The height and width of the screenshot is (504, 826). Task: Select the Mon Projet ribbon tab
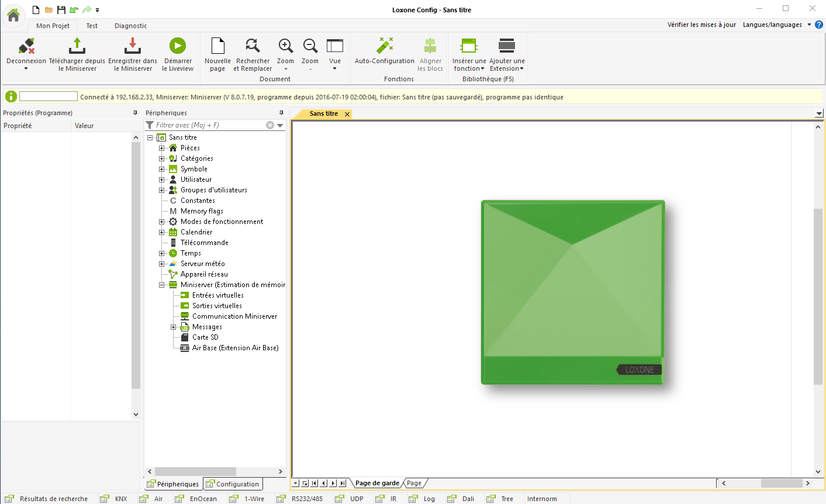[x=53, y=26]
